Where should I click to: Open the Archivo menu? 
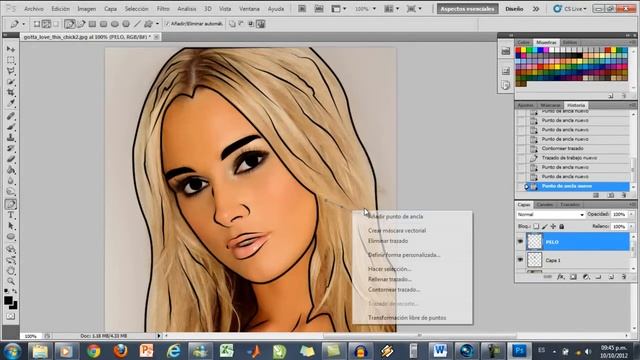tap(33, 9)
